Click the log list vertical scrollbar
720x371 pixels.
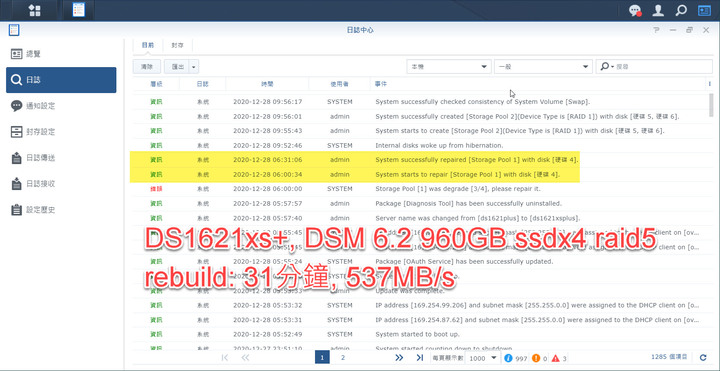(x=711, y=106)
